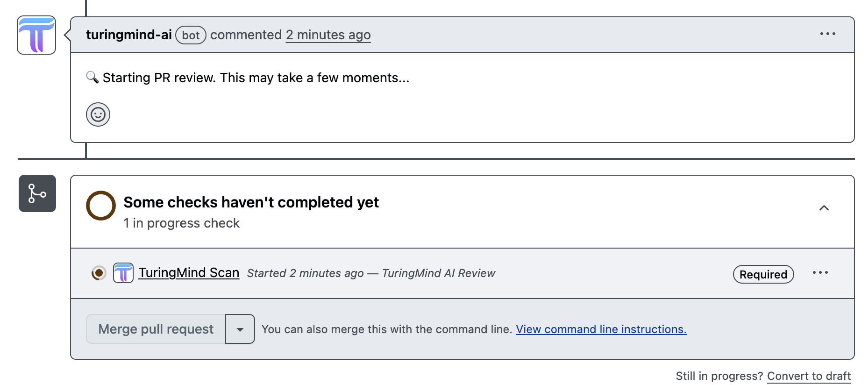Viewport: 868px width, 385px height.
Task: Click the bot badge next to turingmind-ai
Action: [x=191, y=35]
